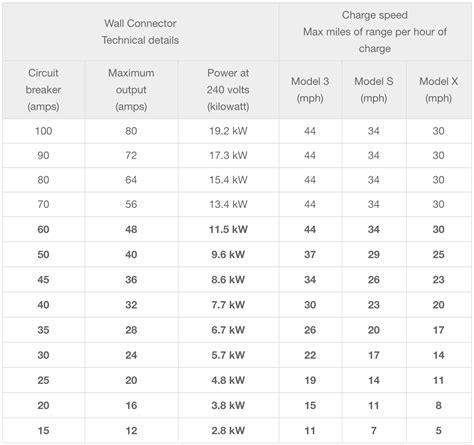Click the 7.7 kW power cell
474x445 pixels.
point(228,305)
